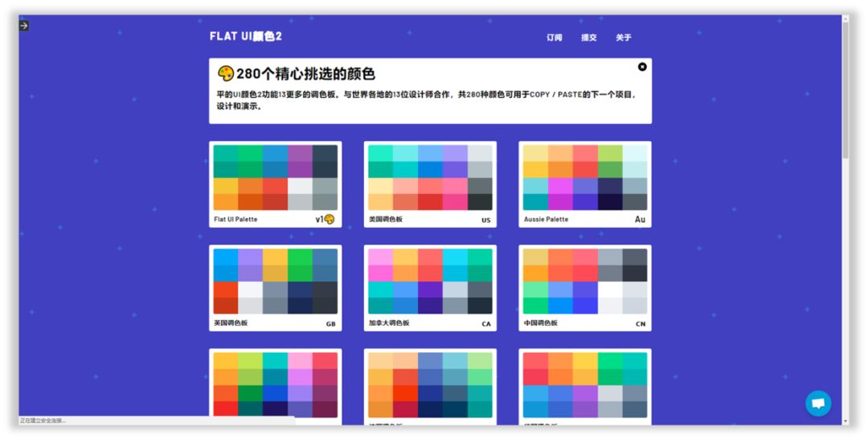This screenshot has height=440, width=868.
Task: Close the 280 colors announcement banner
Action: coord(642,67)
